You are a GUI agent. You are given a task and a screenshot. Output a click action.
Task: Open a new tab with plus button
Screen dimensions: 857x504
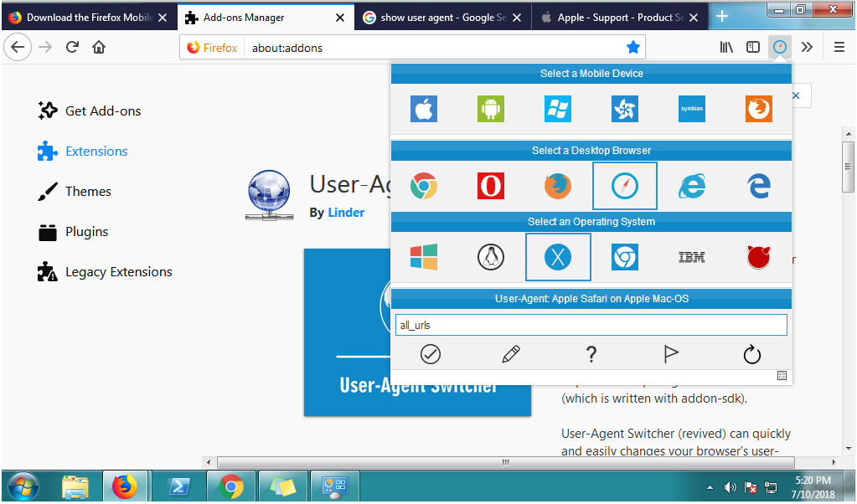[722, 17]
